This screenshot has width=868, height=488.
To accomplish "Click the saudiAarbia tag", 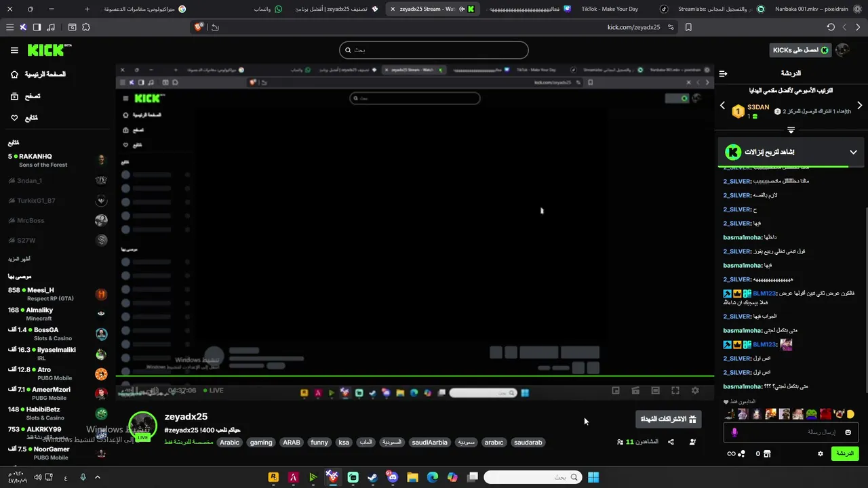I will (x=430, y=443).
